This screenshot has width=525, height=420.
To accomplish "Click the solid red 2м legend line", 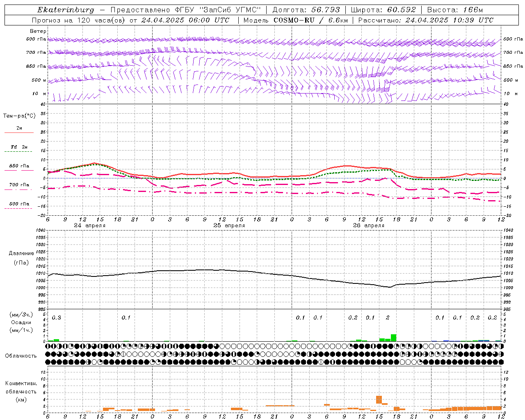I will tap(19, 132).
